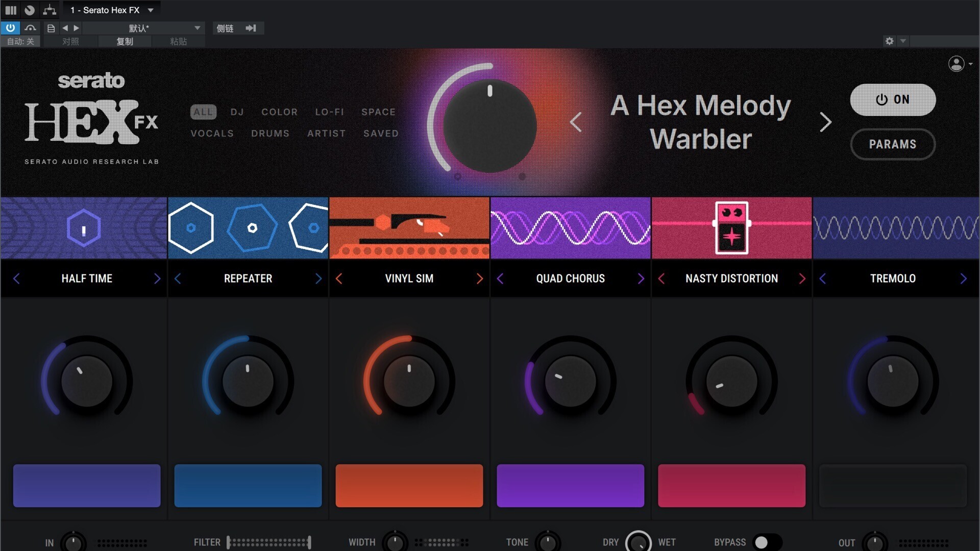Switch VINYL SIM slot to next effect
The height and width of the screenshot is (551, 980).
(x=479, y=279)
